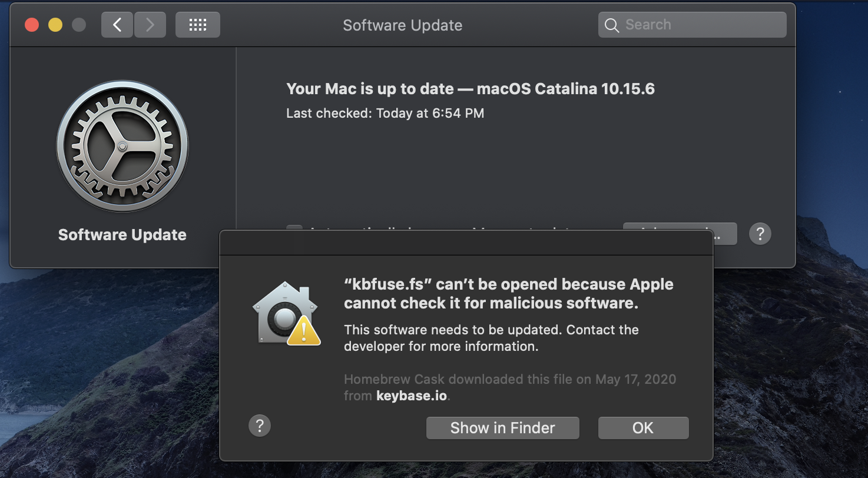Click the "Your Mac is up to date" heading
The image size is (868, 478).
pyautogui.click(x=471, y=89)
